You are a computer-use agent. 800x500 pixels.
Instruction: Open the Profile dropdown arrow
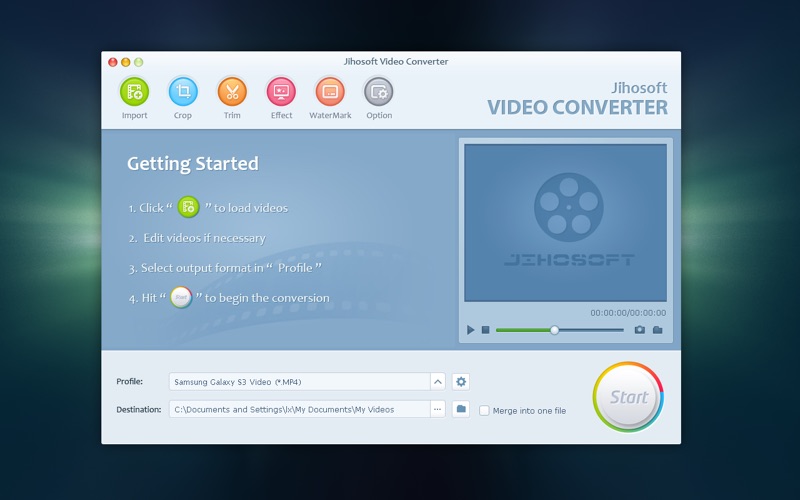click(438, 382)
